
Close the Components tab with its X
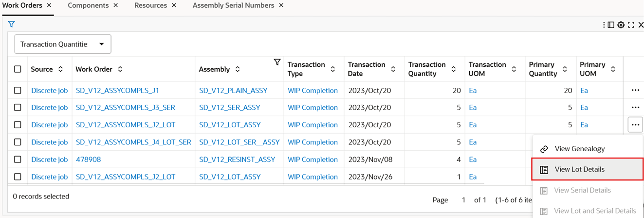tap(115, 5)
